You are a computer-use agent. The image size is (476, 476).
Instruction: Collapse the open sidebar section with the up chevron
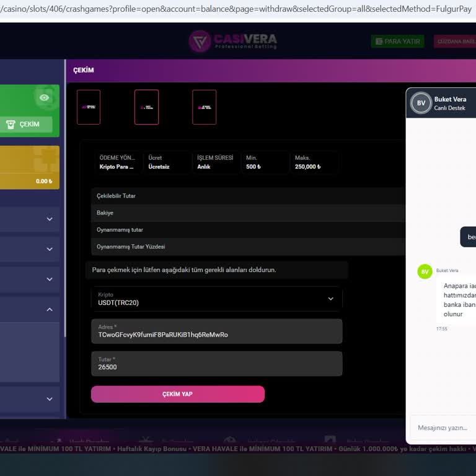(x=50, y=309)
